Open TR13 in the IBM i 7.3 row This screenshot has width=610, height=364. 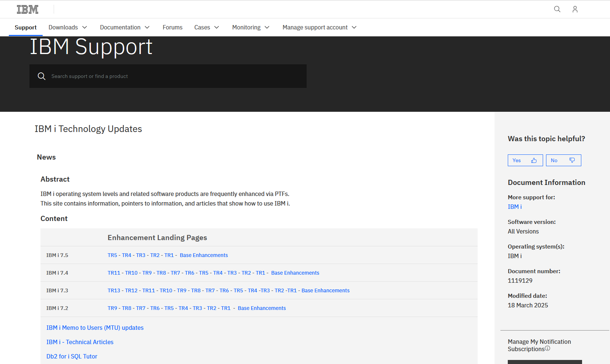click(x=114, y=290)
